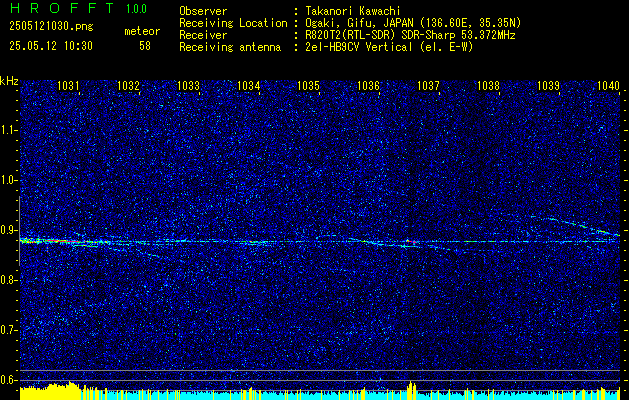This screenshot has width=629, height=400.
Task: Click the meteor count 58
Action: (x=145, y=46)
